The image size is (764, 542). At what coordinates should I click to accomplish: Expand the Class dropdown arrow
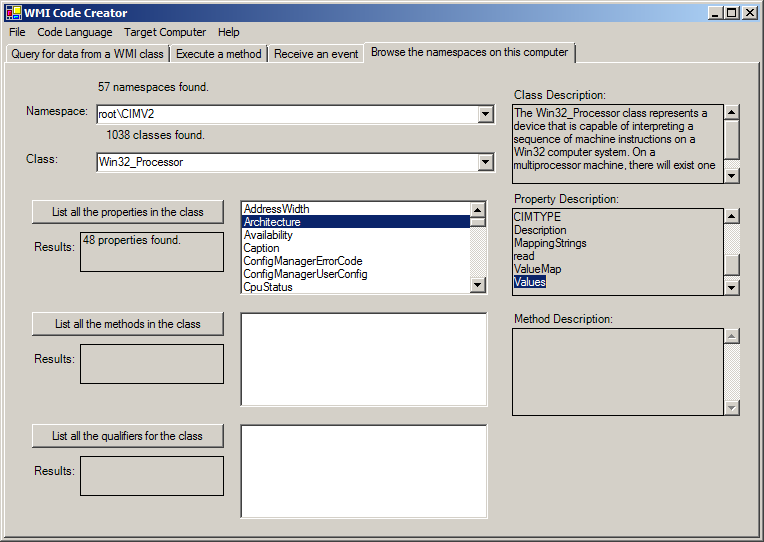(485, 162)
